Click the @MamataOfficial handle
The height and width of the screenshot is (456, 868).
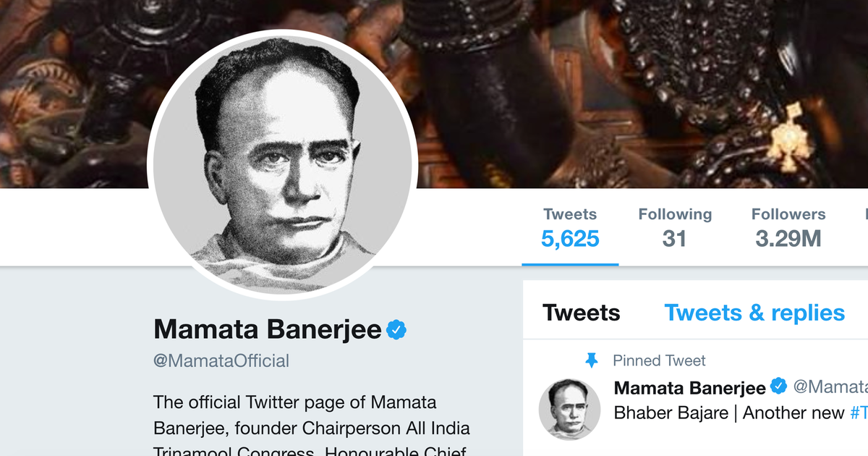221,360
